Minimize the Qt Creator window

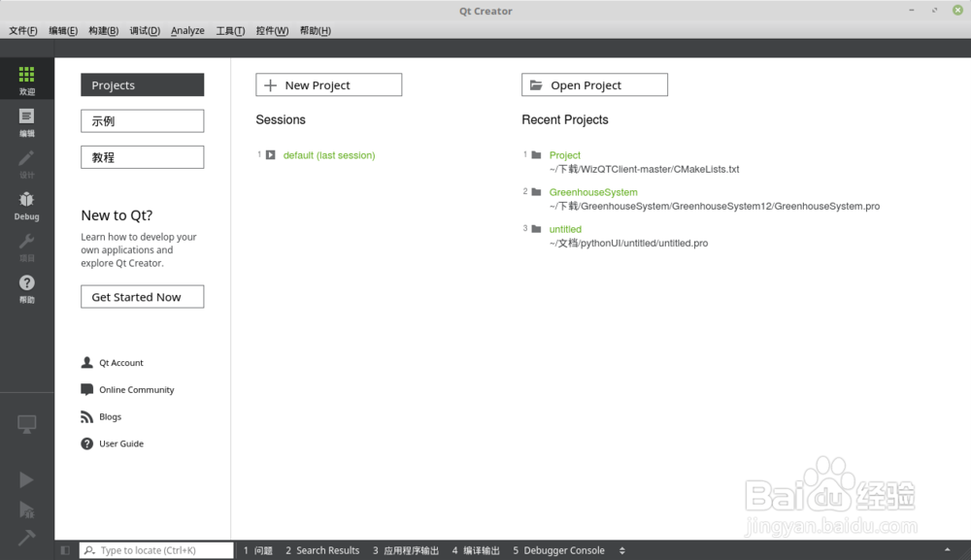(x=912, y=10)
